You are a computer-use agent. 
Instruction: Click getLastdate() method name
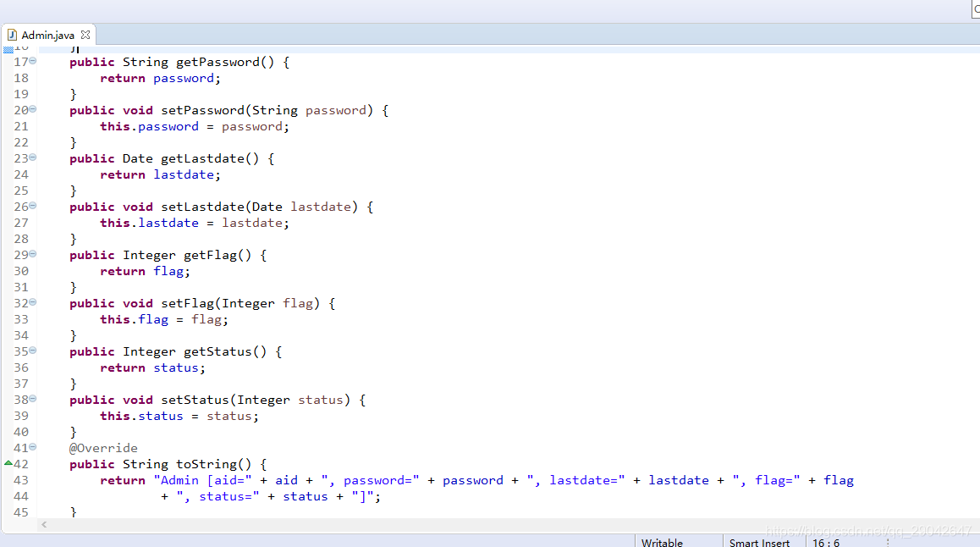(210, 159)
